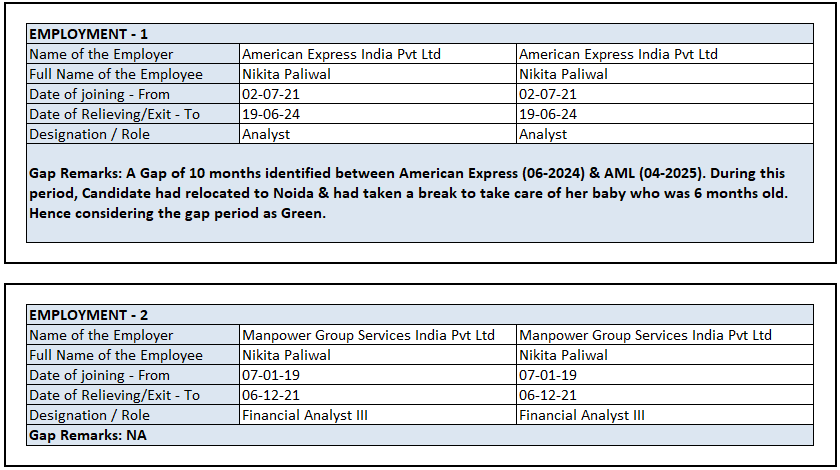Click 'Date of joining - From' label in Employment 1

(x=100, y=94)
